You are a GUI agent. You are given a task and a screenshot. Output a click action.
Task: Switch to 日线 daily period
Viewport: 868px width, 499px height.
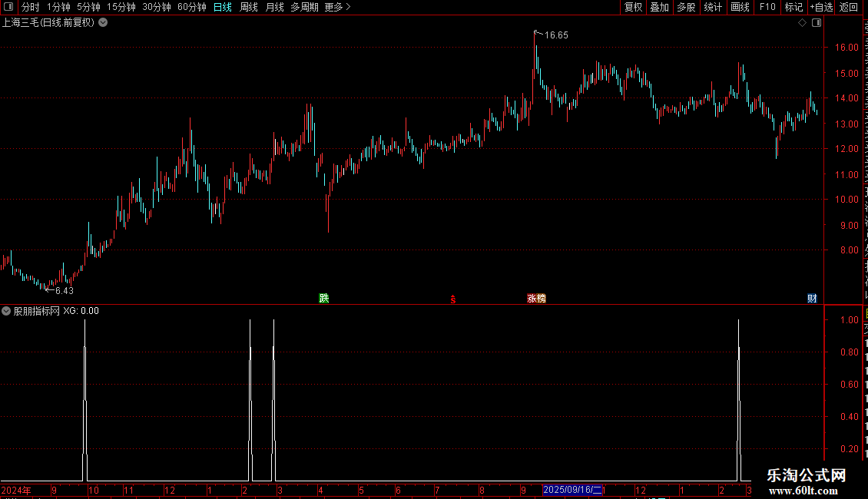pyautogui.click(x=223, y=7)
